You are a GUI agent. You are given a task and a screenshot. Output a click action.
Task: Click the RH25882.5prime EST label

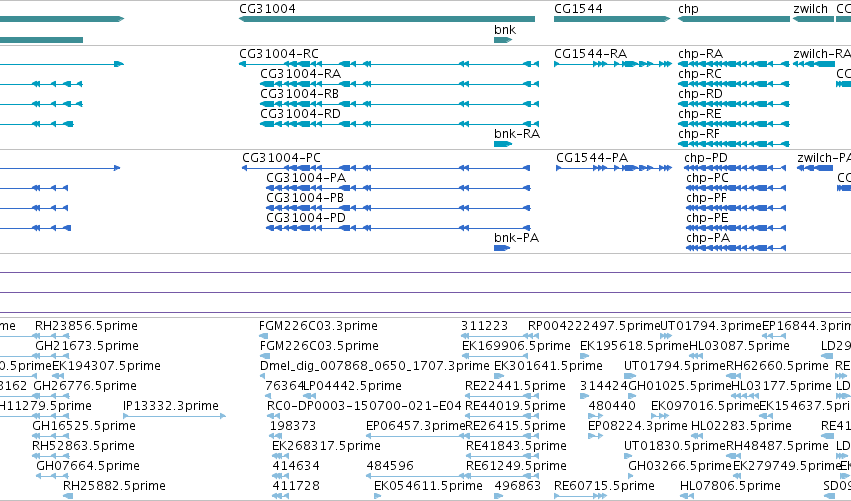(x=115, y=487)
